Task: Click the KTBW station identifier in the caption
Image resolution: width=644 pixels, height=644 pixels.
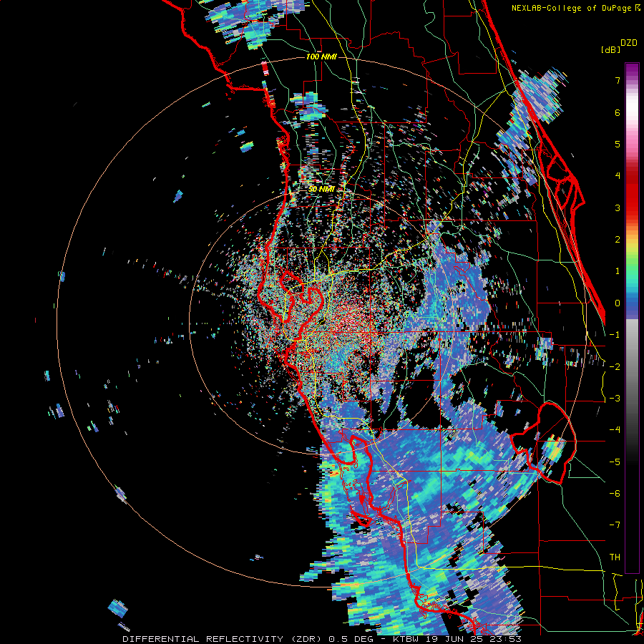Action: coord(407,639)
